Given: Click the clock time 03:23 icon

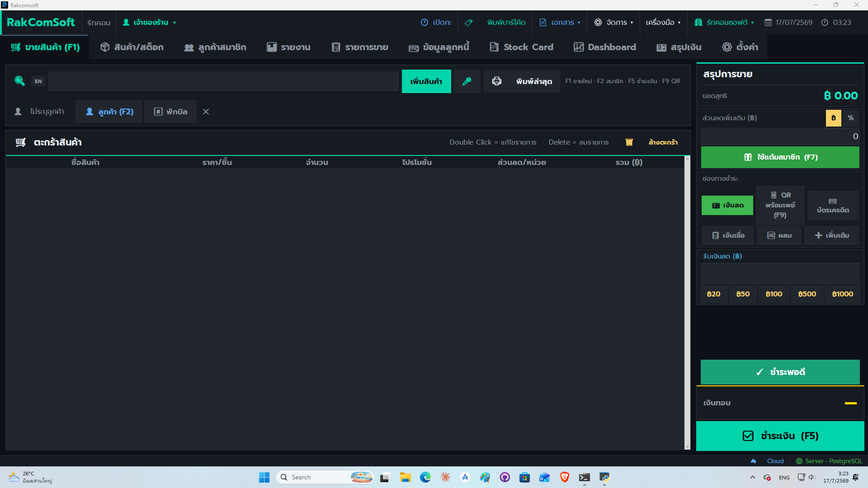Looking at the screenshot, I should [825, 22].
